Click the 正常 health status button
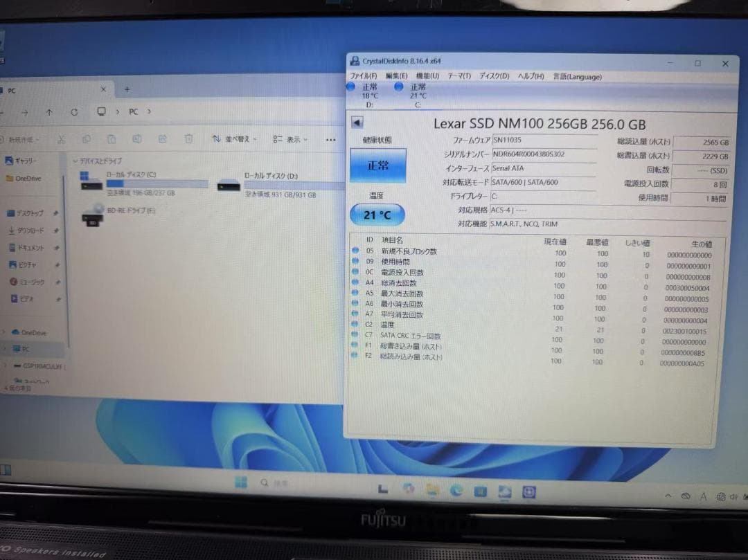 (x=378, y=165)
